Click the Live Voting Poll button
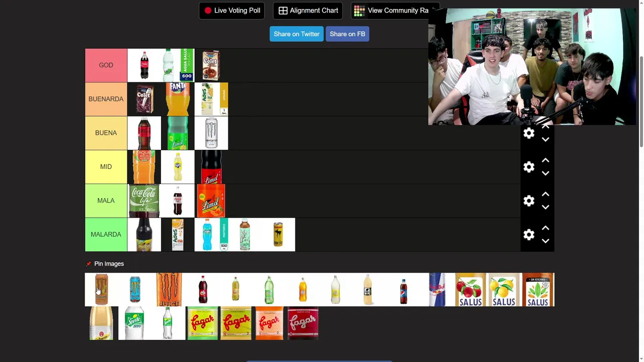The height and width of the screenshot is (362, 644). (x=232, y=11)
